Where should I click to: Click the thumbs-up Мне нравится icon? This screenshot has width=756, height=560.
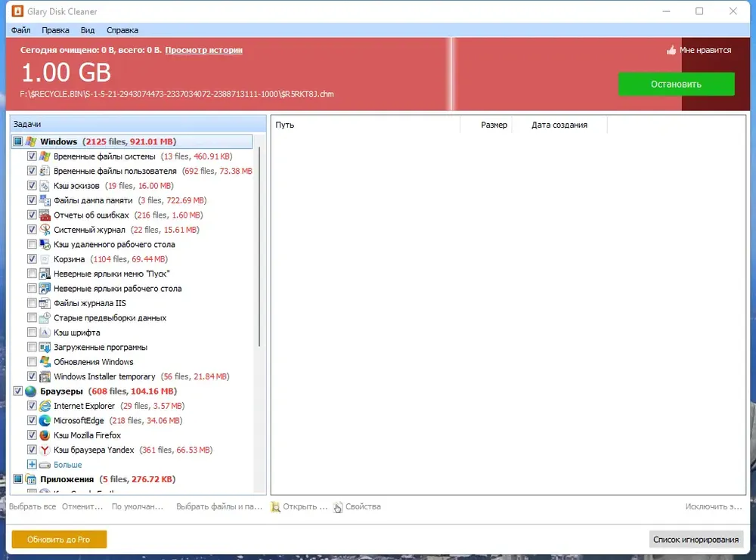click(671, 50)
